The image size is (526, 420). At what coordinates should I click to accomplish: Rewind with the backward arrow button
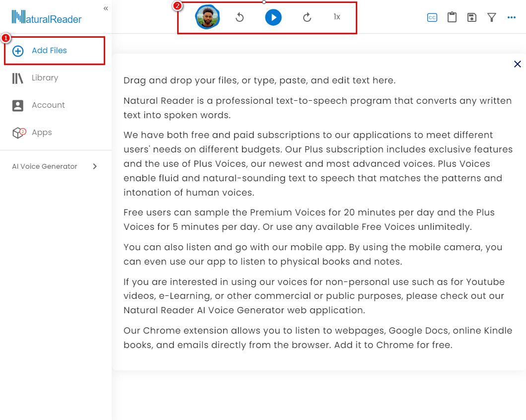click(240, 17)
